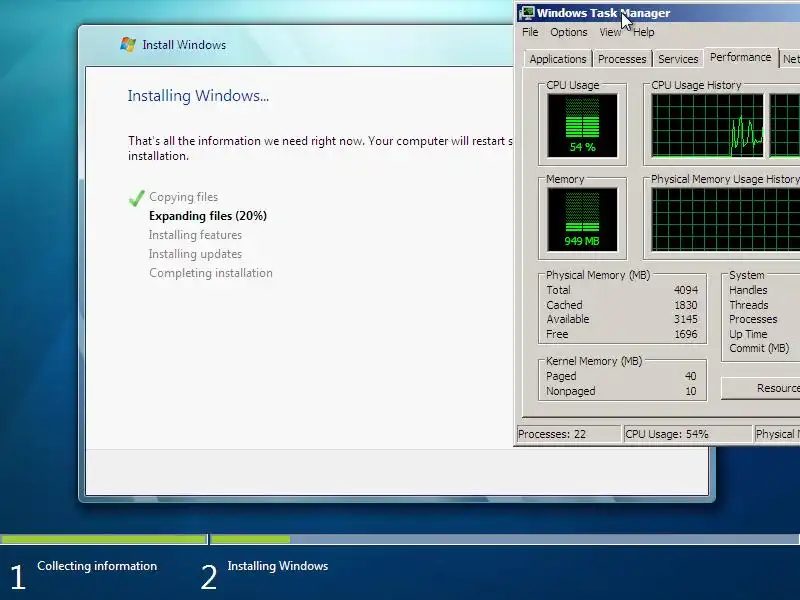Click the Task Manager title bar icon
Screen dimensions: 800x600
click(527, 13)
